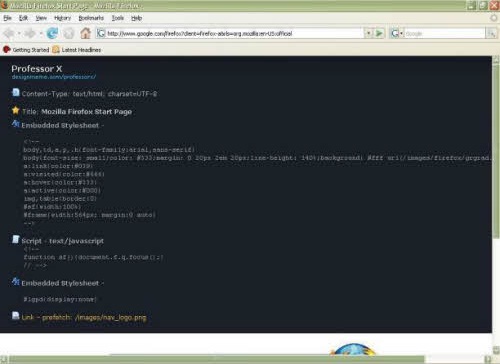Open the Edit menu

pos(23,18)
